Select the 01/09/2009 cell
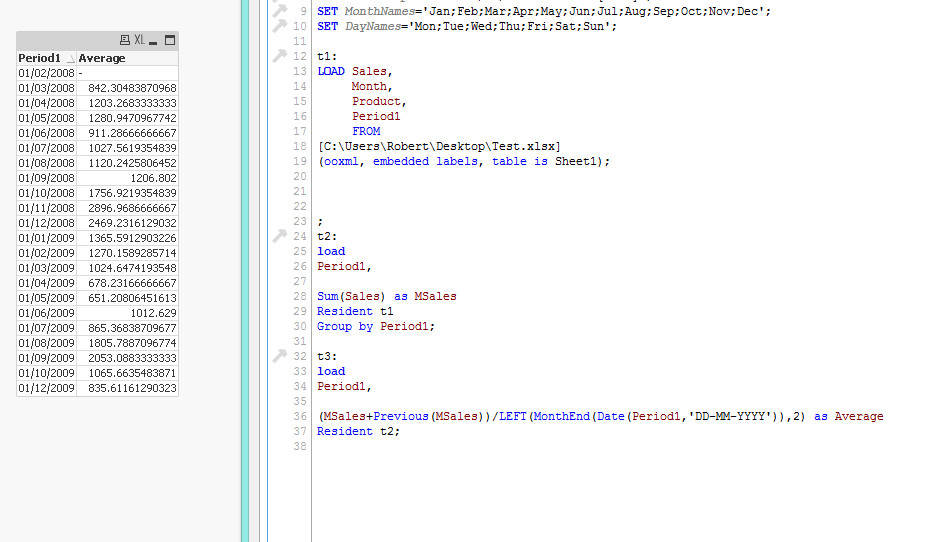This screenshot has width=937, height=542. (x=47, y=358)
